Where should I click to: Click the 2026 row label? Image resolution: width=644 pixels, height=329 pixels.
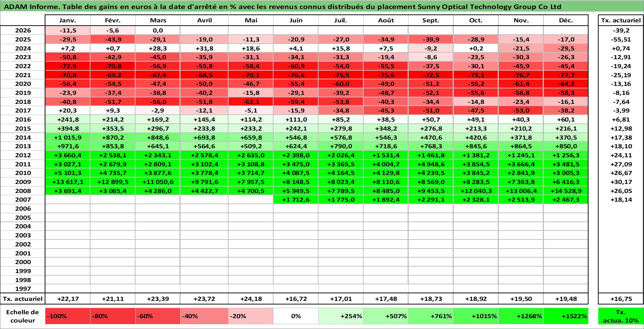click(23, 31)
